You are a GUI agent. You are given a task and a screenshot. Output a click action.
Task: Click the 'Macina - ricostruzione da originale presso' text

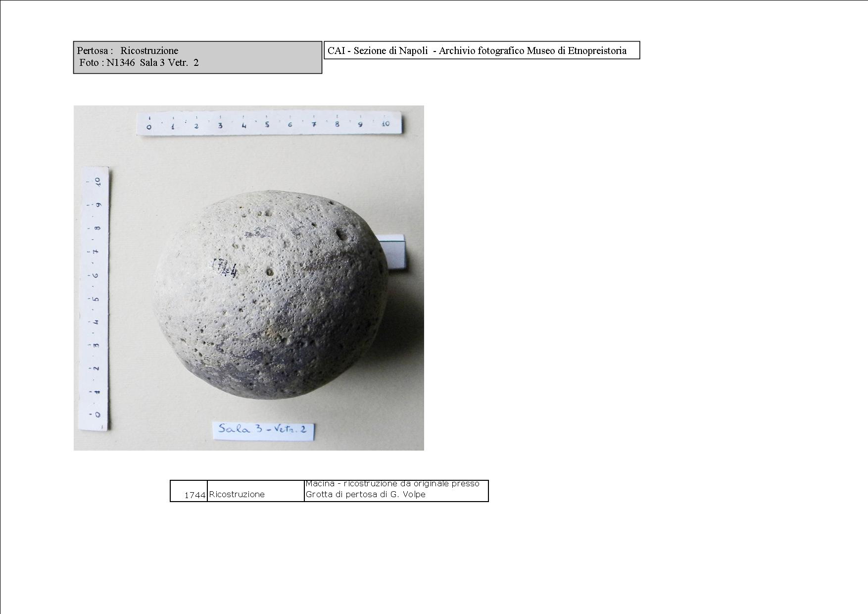(392, 484)
